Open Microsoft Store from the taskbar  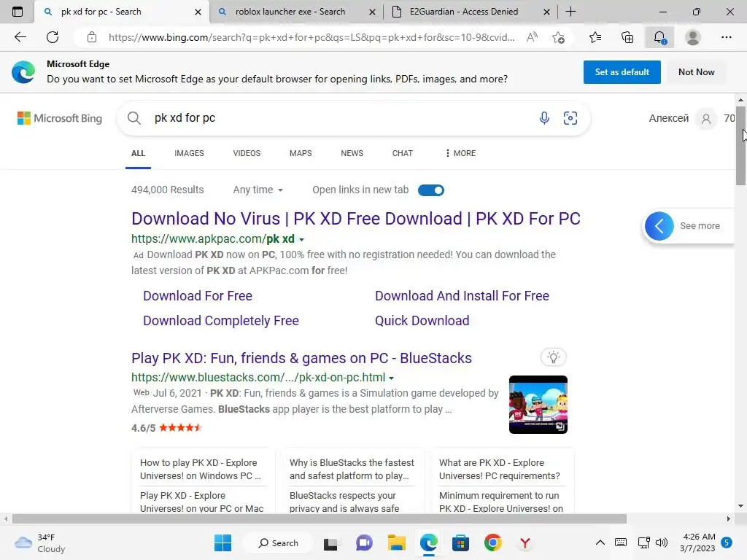(460, 542)
